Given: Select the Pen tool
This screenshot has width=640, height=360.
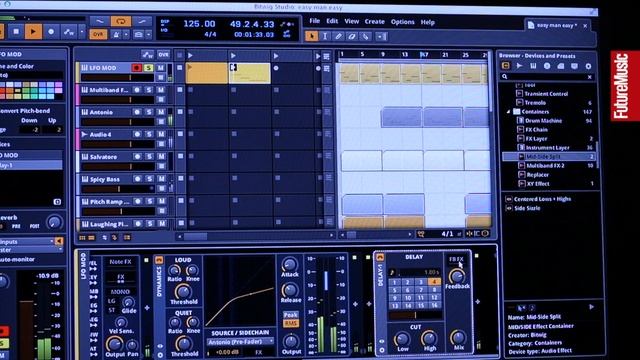Looking at the screenshot, I should (338, 36).
